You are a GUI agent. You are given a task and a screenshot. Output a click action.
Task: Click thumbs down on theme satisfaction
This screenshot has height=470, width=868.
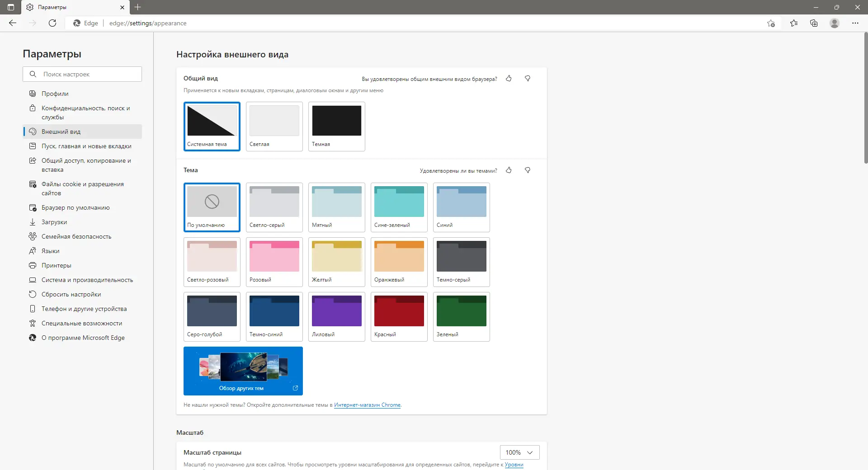(x=528, y=170)
